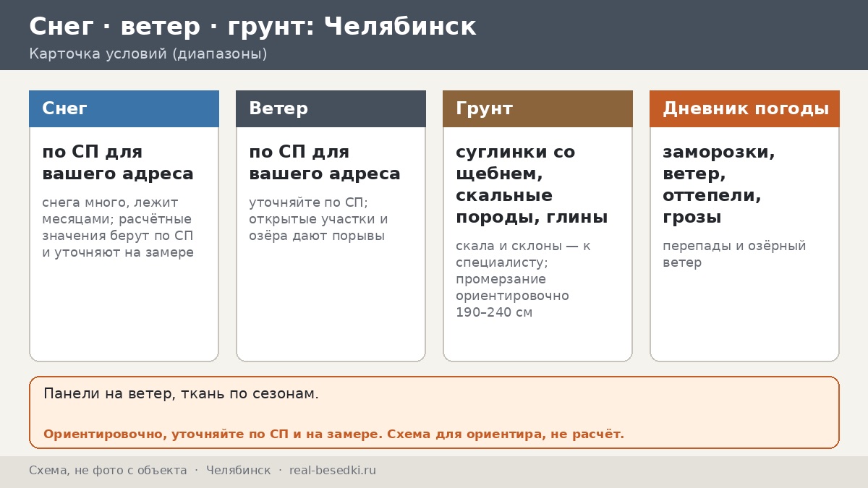
Task: Open the real-besedki.ru link in footer
Action: (x=333, y=471)
